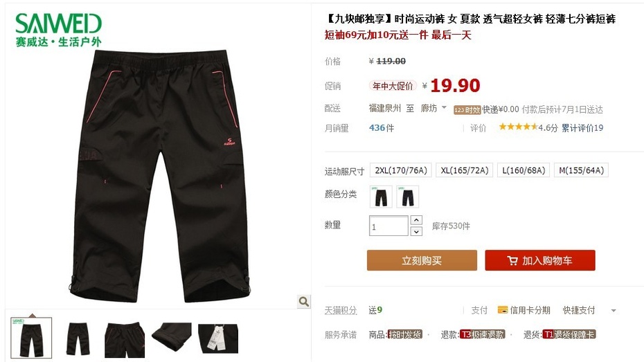644x362 pixels.
Task: Click the 信用卡分期 credit card icon
Action: (502, 310)
